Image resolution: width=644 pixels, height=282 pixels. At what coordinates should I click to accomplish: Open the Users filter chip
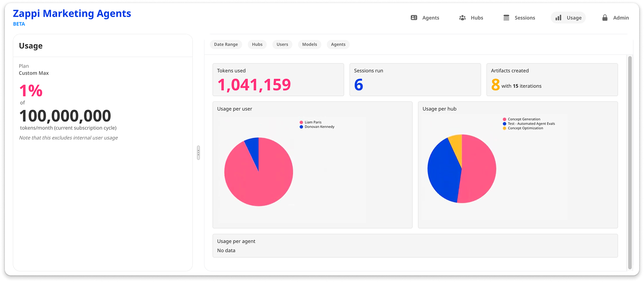pyautogui.click(x=282, y=44)
